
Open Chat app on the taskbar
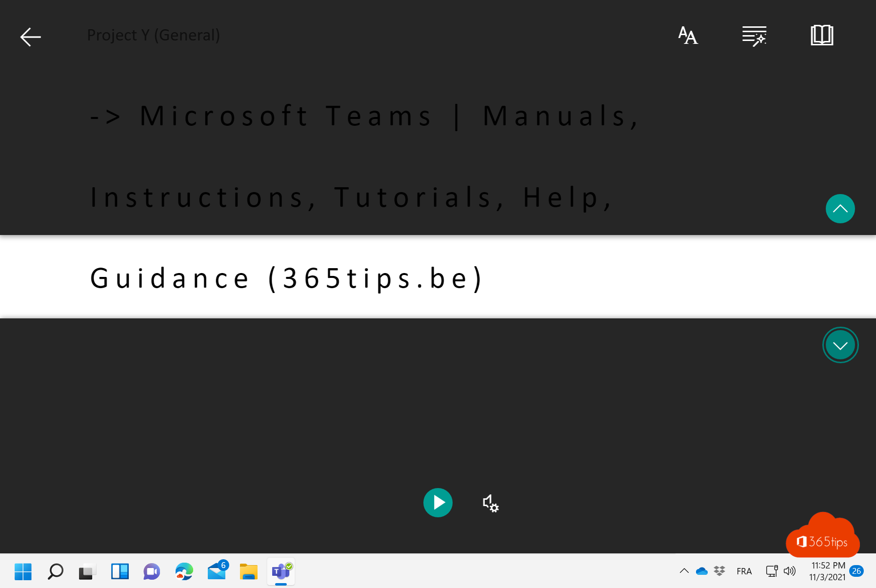pyautogui.click(x=152, y=571)
